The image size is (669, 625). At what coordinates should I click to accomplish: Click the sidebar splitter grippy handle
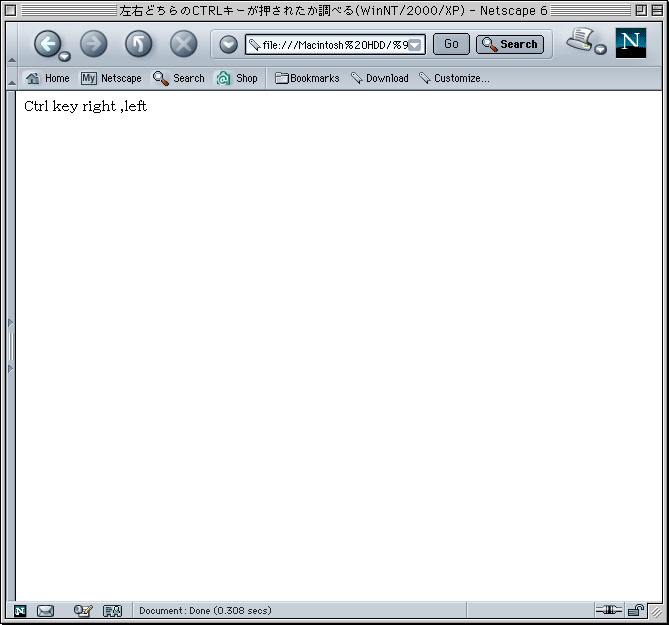11,346
